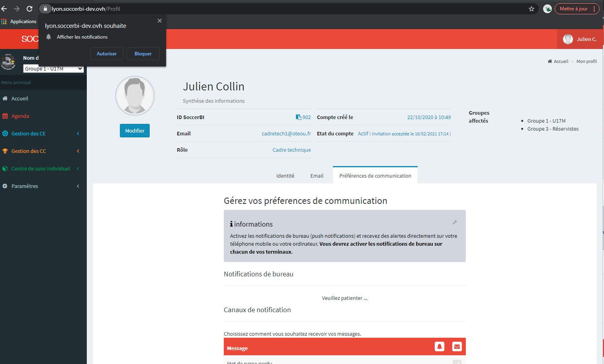Click the Paramètres gear icon
Screen dimensions: 604x364
5,186
